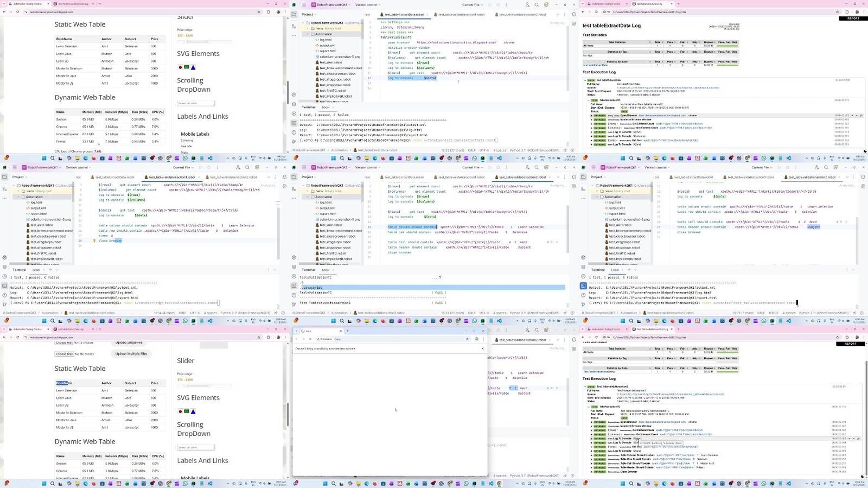Click REPORT link on Tablevalidationaction2 log page
The width and height of the screenshot is (868, 488).
tap(851, 344)
